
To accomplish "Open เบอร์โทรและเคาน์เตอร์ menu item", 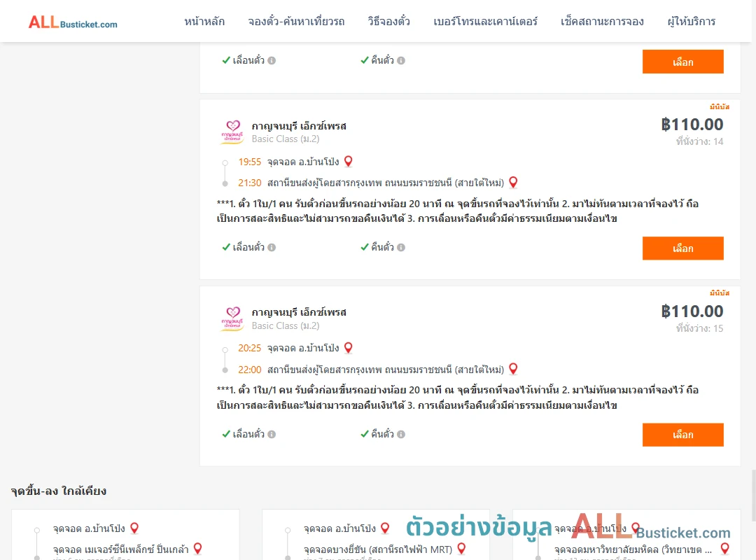I will click(485, 22).
